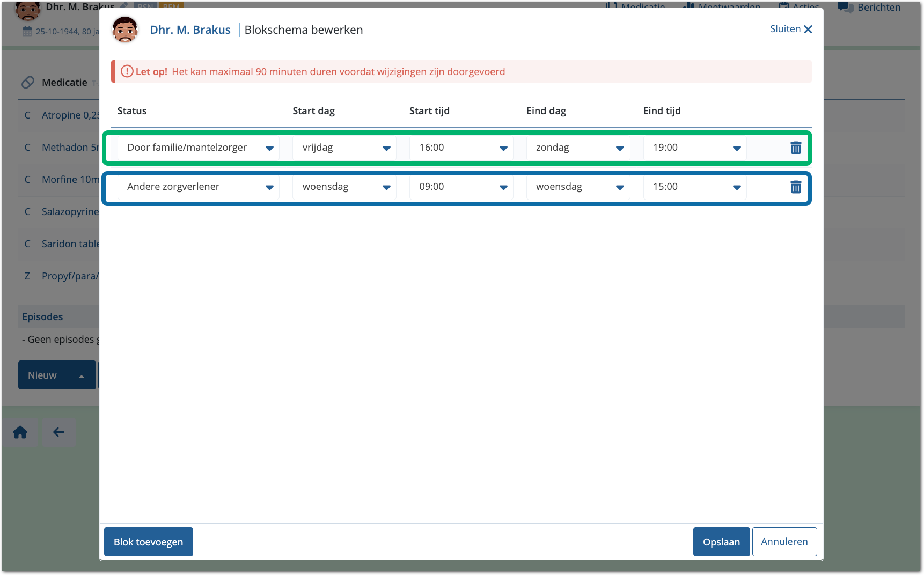Open end day dropdown set to zondag

[578, 148]
